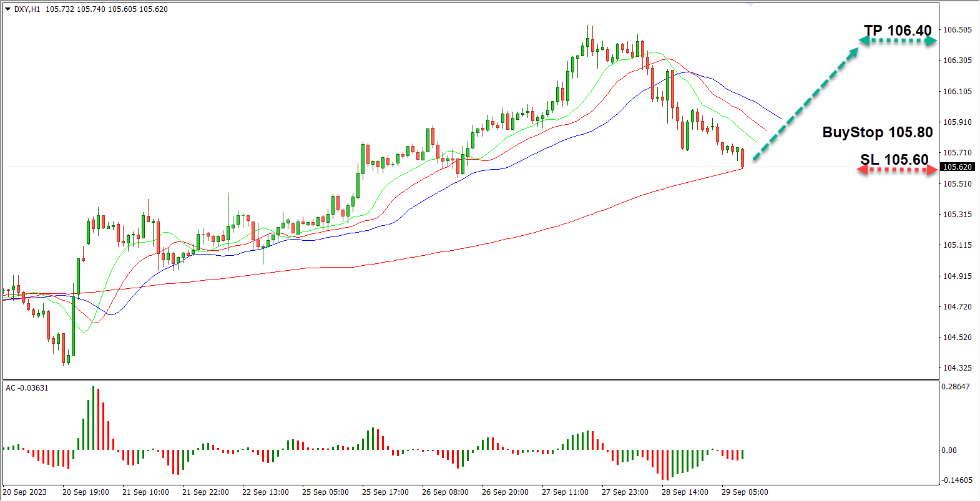The width and height of the screenshot is (980, 501).
Task: Click the 22 Sep 13:00 time label
Action: [x=265, y=492]
